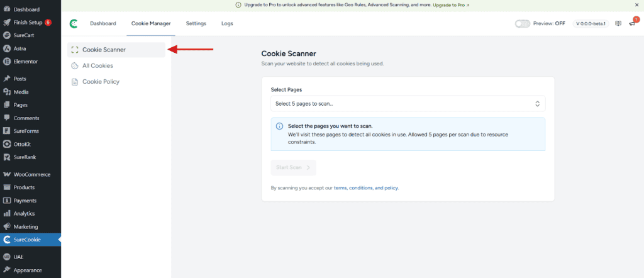Click the Comments bubble icon

tap(6, 118)
